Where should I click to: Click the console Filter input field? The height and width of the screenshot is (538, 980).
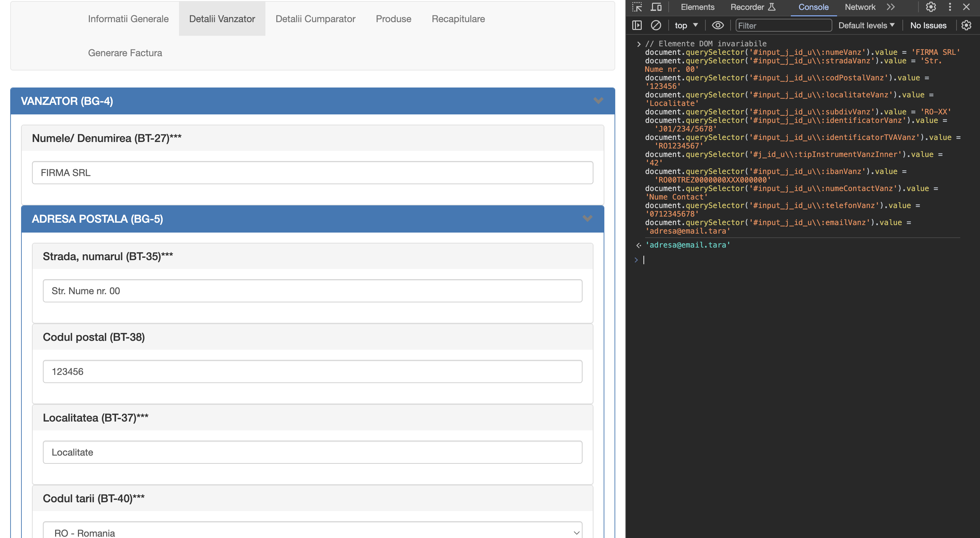coord(783,25)
